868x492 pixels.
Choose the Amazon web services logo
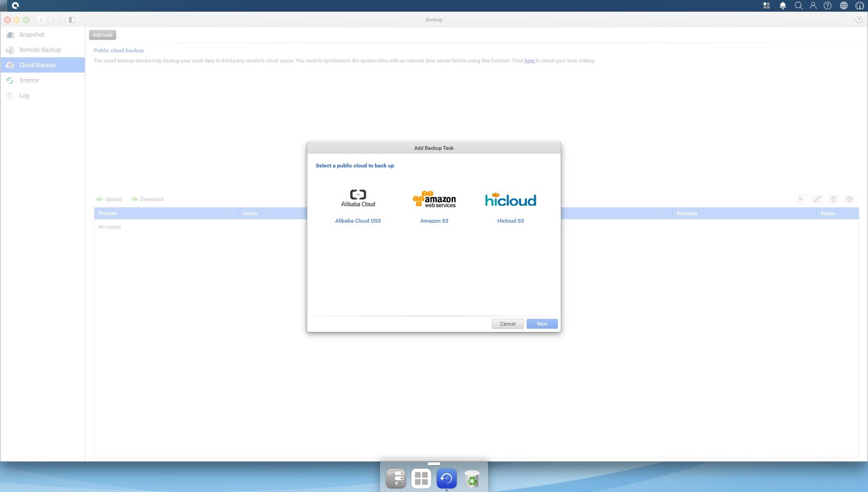(x=434, y=199)
